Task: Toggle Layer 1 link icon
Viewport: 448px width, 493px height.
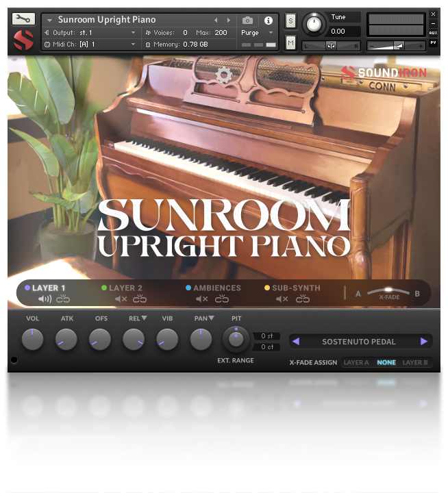Action: coord(63,299)
